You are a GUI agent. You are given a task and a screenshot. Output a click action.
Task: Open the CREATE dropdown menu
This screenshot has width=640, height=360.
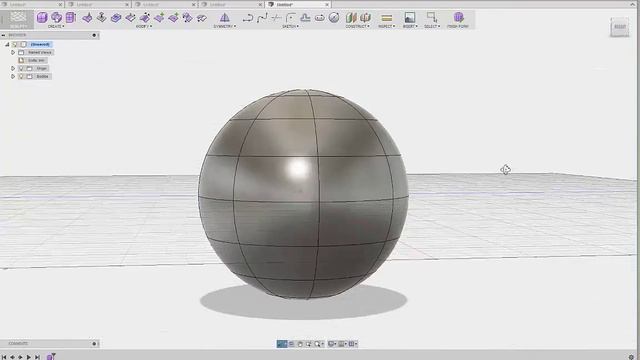56,27
